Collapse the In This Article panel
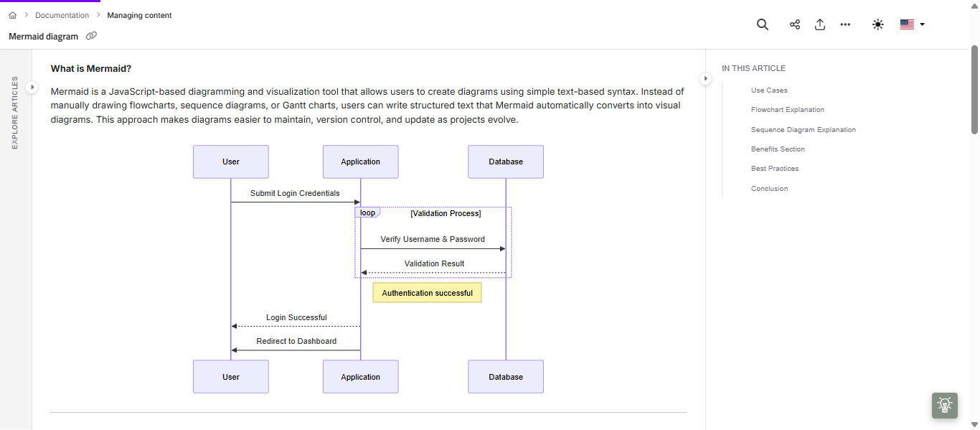 705,78
